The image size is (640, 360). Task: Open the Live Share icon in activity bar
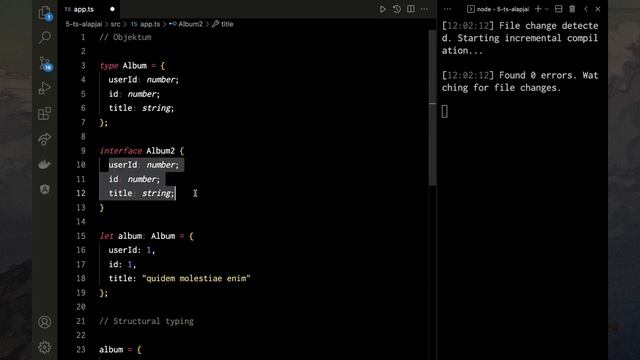coord(44,139)
